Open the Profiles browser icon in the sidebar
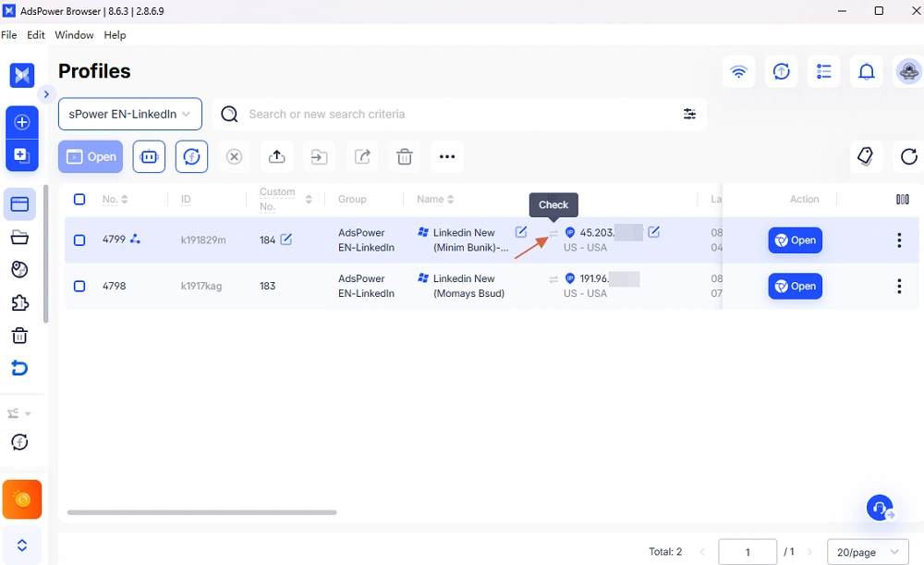The height and width of the screenshot is (565, 924). coord(19,204)
